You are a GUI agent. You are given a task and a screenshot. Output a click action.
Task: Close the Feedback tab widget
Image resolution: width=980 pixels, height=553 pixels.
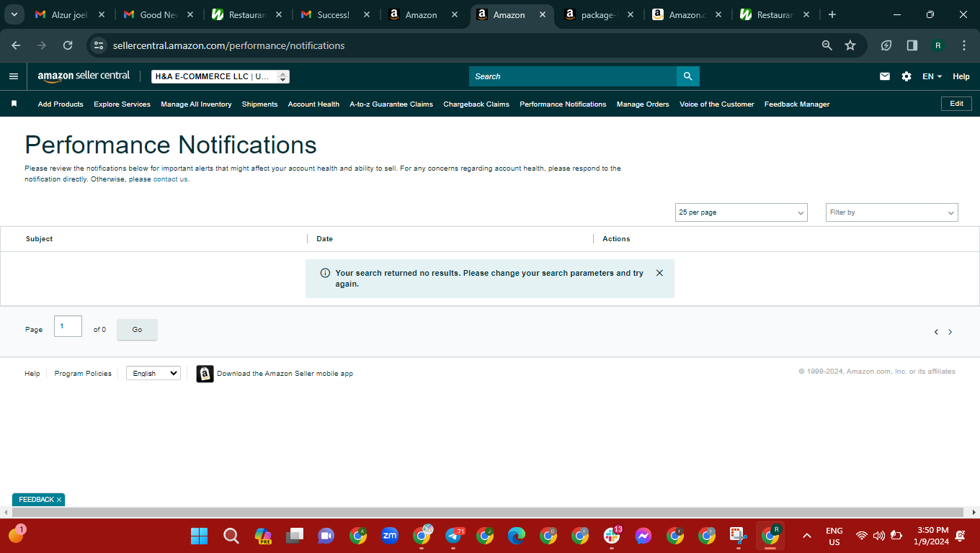coord(59,500)
